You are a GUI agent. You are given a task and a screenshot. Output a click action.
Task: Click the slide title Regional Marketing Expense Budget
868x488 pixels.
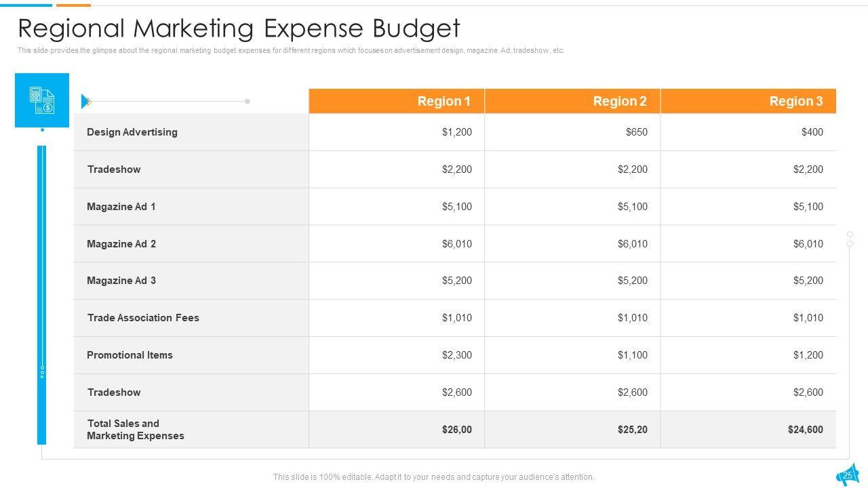239,28
